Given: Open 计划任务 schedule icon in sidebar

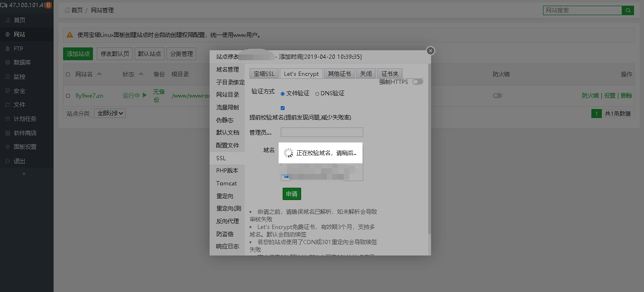Looking at the screenshot, I should tap(8, 119).
